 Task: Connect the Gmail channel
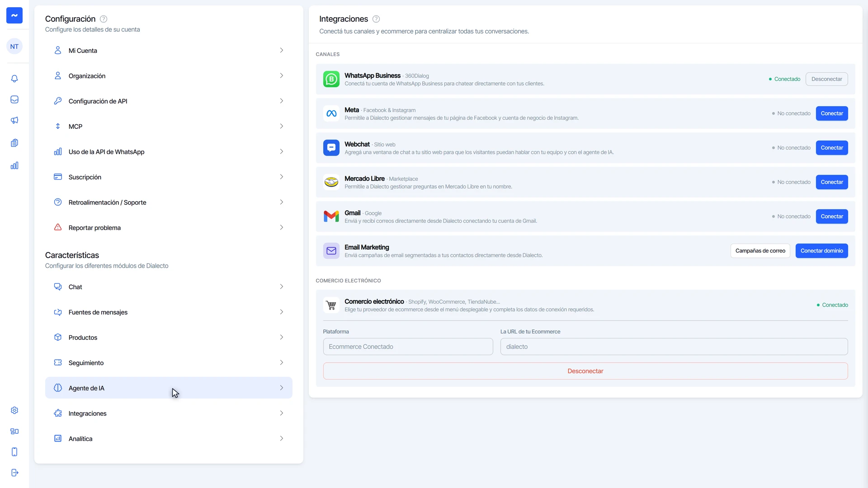(x=832, y=216)
